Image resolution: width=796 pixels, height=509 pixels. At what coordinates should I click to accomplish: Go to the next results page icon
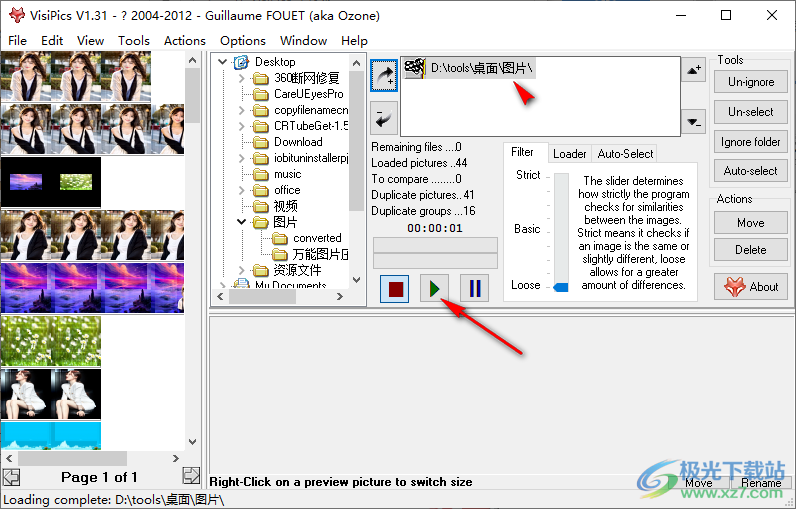[x=191, y=476]
